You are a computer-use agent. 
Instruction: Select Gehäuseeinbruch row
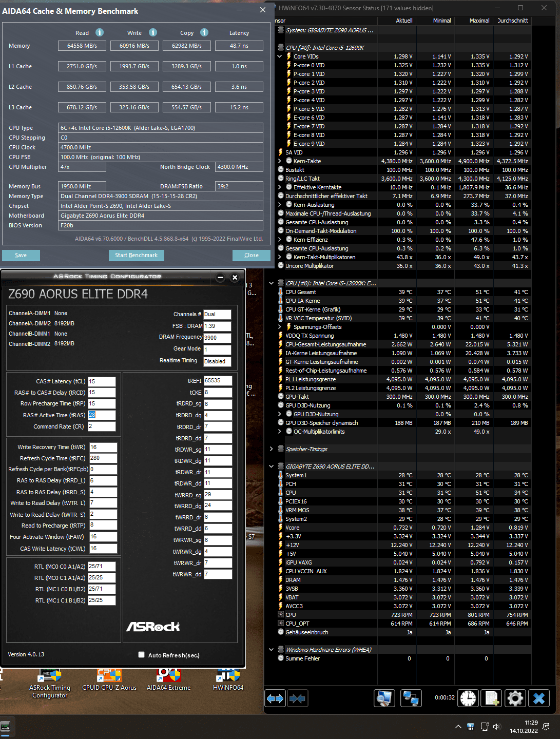(404, 632)
